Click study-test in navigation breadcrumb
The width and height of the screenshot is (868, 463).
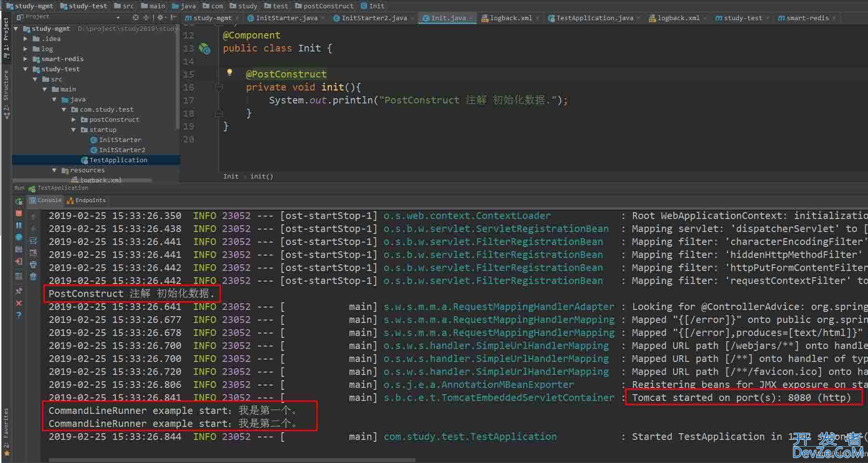pos(83,6)
